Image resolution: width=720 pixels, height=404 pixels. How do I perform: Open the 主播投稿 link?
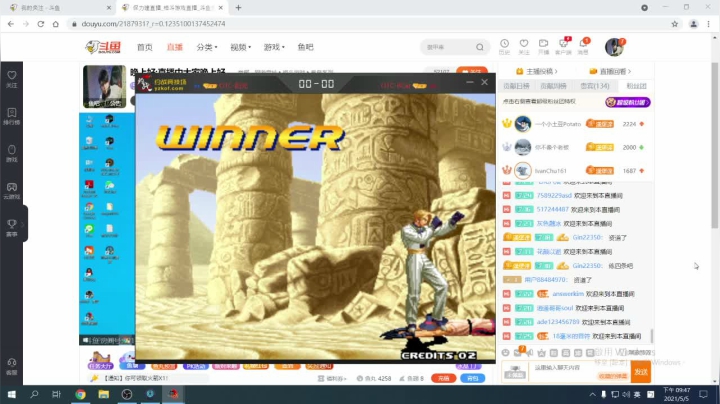pos(536,71)
